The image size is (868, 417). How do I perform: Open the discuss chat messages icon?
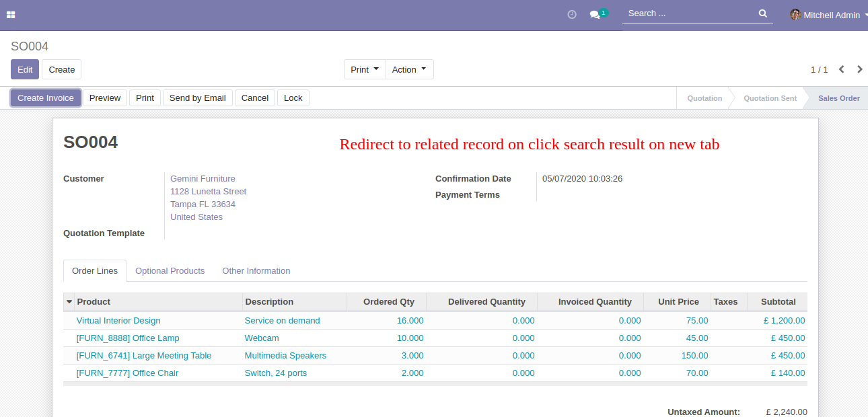point(595,14)
